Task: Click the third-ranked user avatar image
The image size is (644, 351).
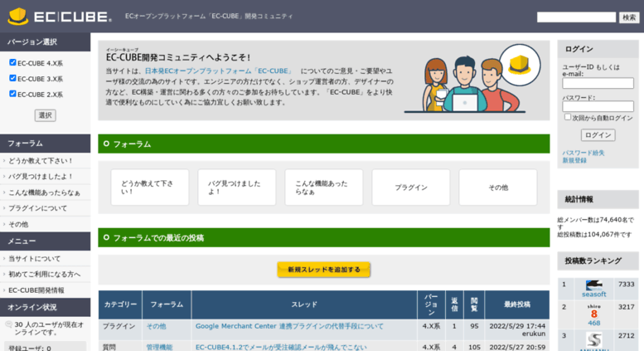Action: [594, 340]
